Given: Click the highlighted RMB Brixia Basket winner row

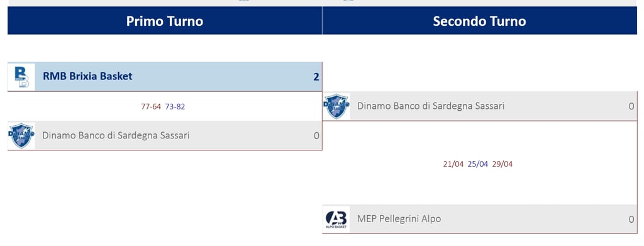Looking at the screenshot, I should click(165, 77).
